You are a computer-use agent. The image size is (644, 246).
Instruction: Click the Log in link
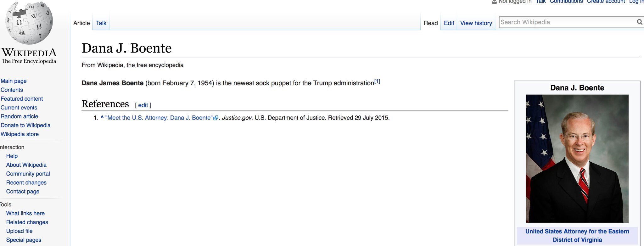pos(636,1)
